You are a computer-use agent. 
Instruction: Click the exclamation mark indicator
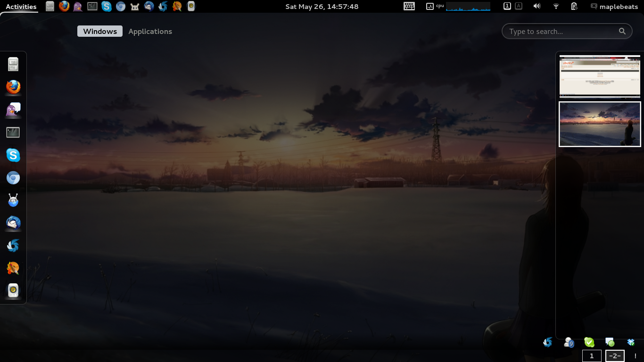[x=635, y=356]
